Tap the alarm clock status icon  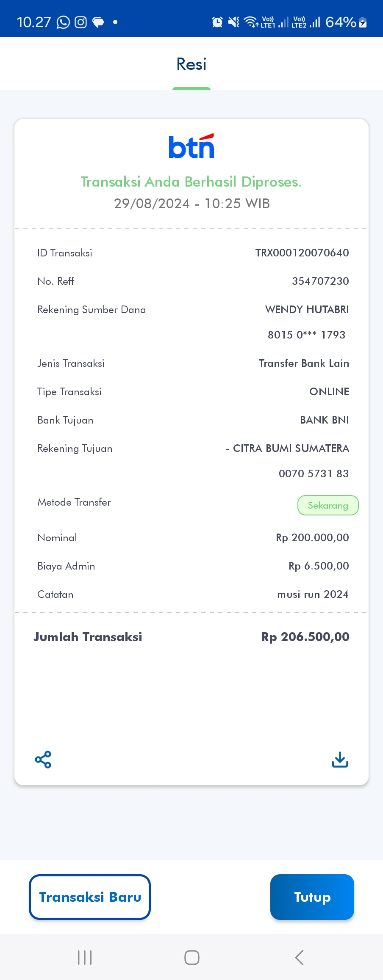pyautogui.click(x=217, y=22)
